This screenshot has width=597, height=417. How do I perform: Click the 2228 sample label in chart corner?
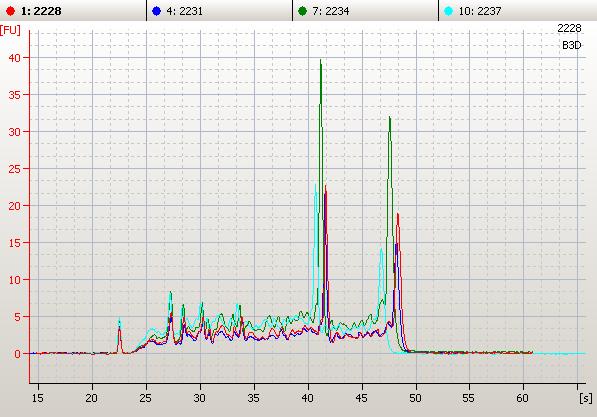tap(569, 28)
